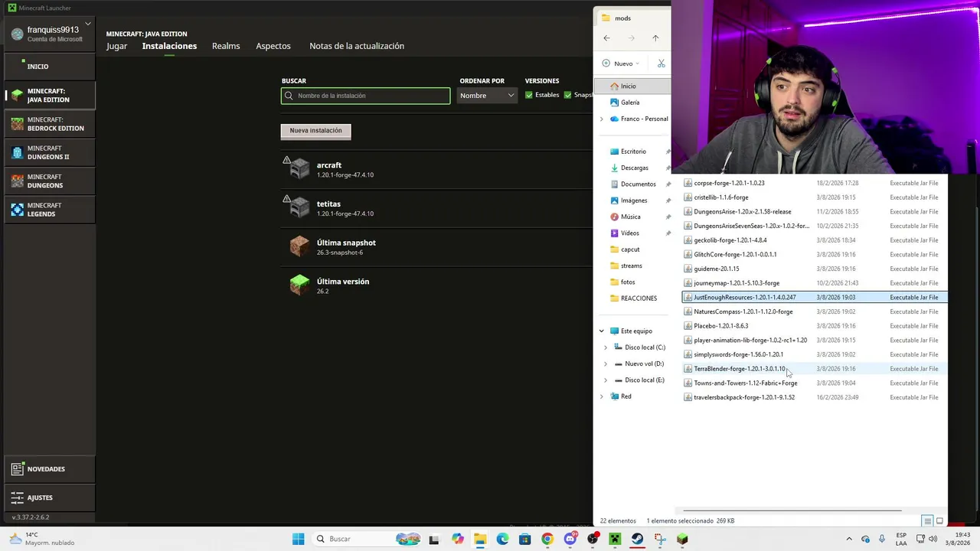Go up one folder in Explorer

coord(655,38)
